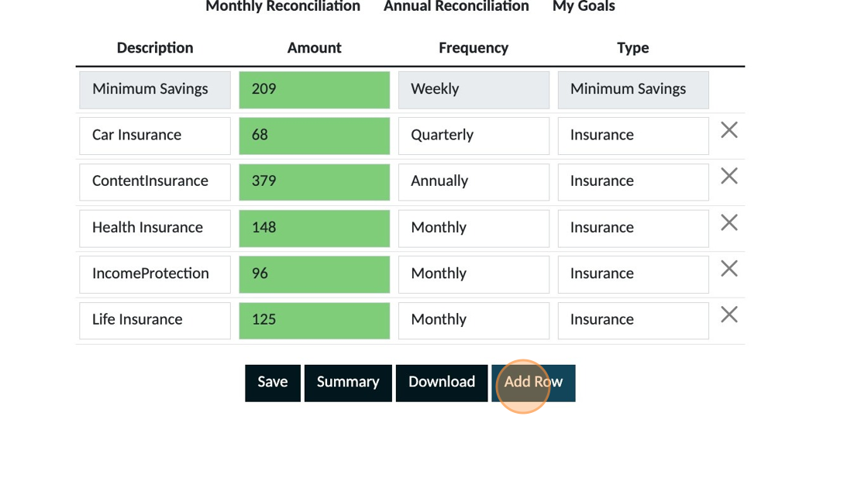Edit IncomeProtection amount 96

click(315, 274)
